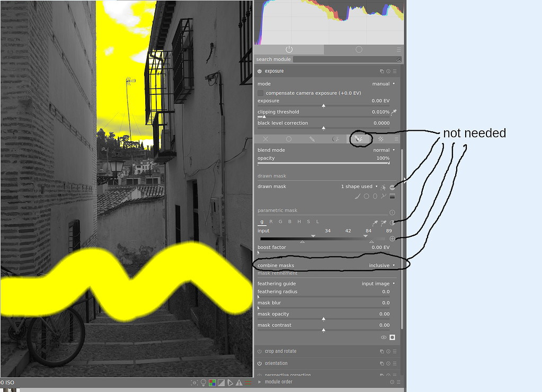Image resolution: width=542 pixels, height=392 pixels.
Task: Switch to the R channel tab in parametric mask
Action: [271, 221]
